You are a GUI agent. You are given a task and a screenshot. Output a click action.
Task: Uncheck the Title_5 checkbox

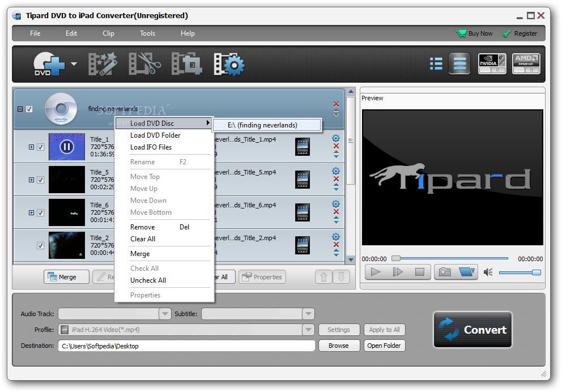coord(40,180)
